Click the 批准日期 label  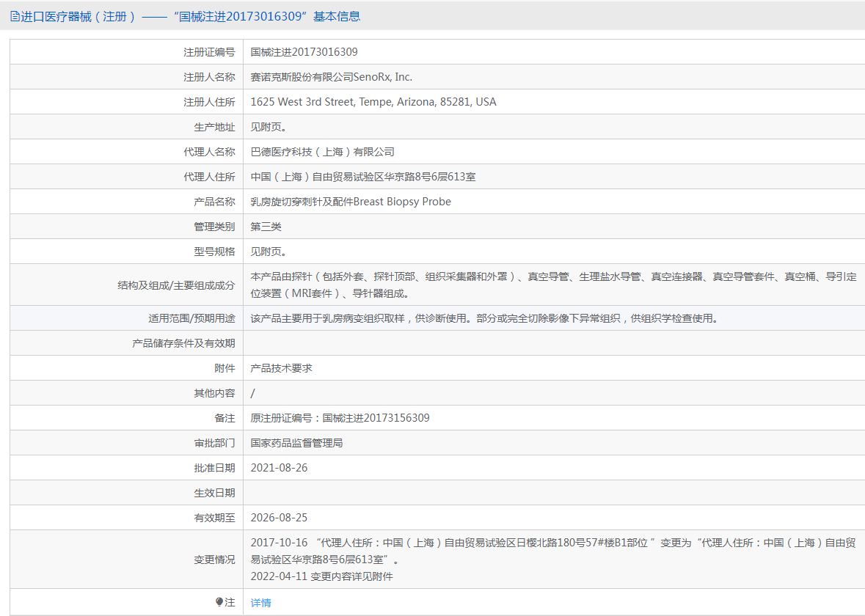[x=214, y=468]
